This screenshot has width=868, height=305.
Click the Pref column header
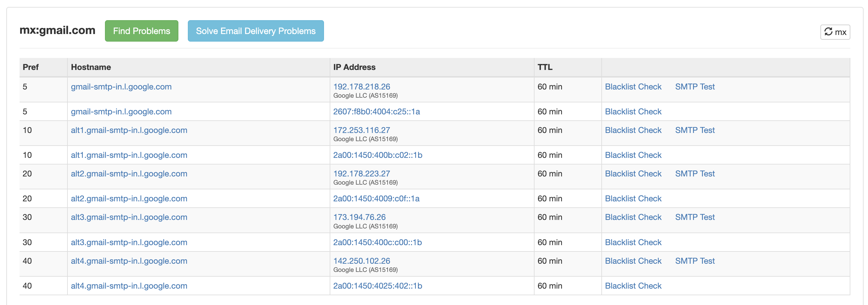31,67
